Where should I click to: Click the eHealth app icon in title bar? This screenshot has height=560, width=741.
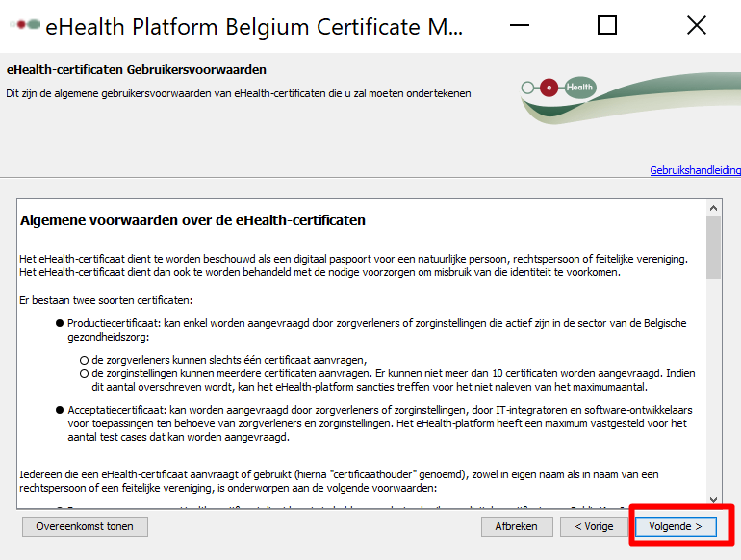(26, 25)
